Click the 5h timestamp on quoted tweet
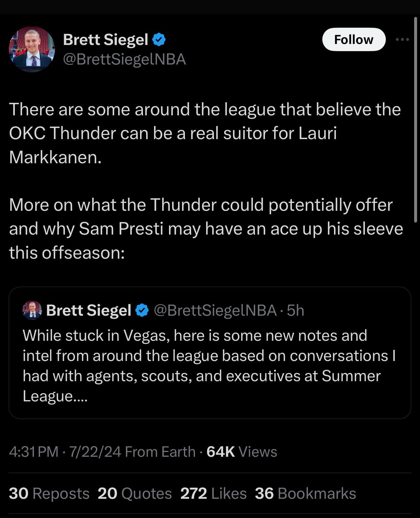The image size is (420, 518). tap(296, 310)
